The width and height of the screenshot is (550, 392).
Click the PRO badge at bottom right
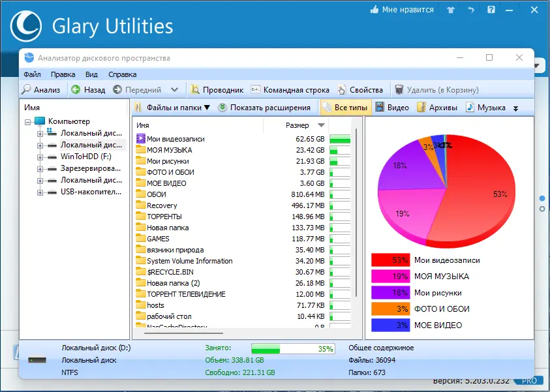click(529, 380)
